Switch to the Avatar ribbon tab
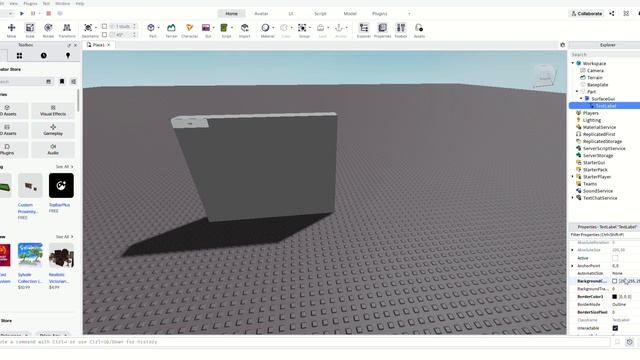 tap(261, 13)
